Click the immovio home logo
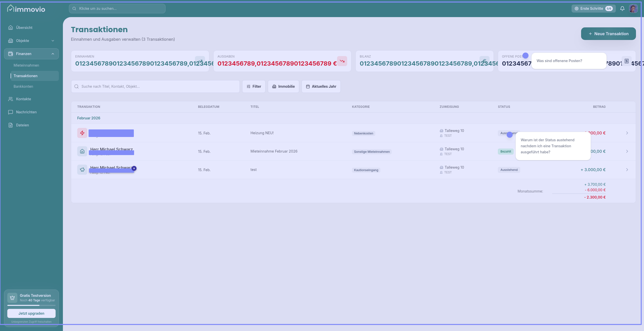 (26, 9)
